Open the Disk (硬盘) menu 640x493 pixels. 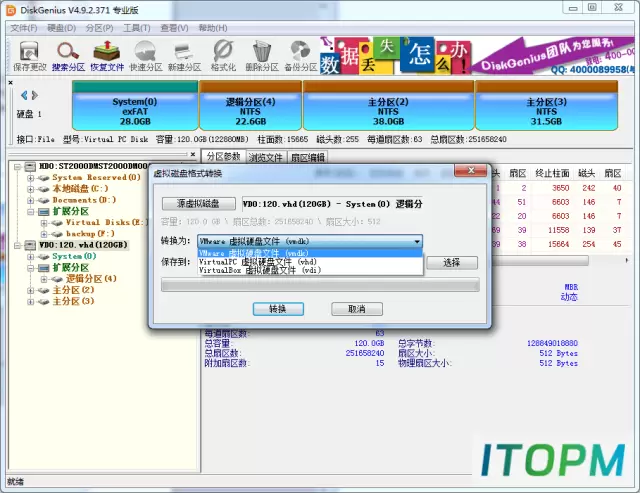point(62,28)
